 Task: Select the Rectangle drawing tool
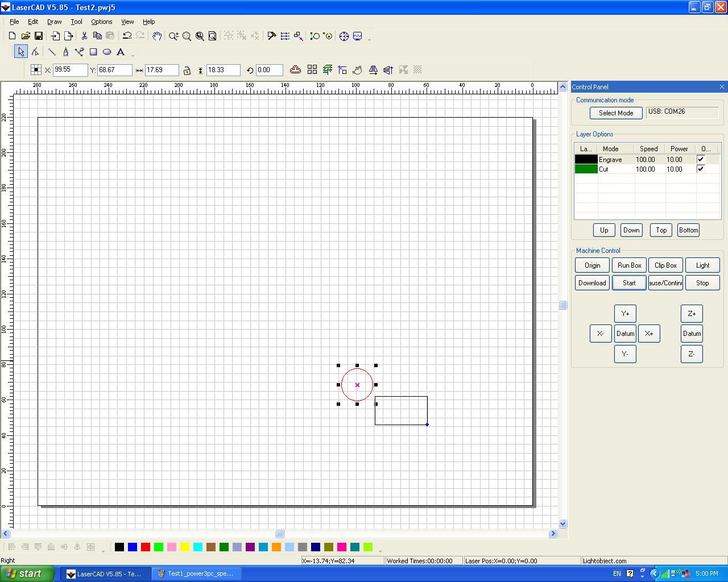[93, 52]
